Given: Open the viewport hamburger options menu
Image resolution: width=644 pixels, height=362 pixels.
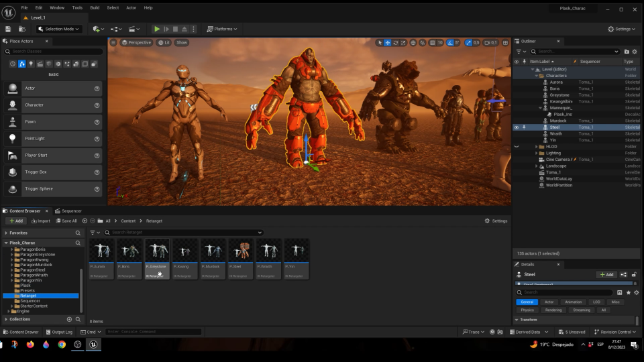Looking at the screenshot, I should (113, 43).
